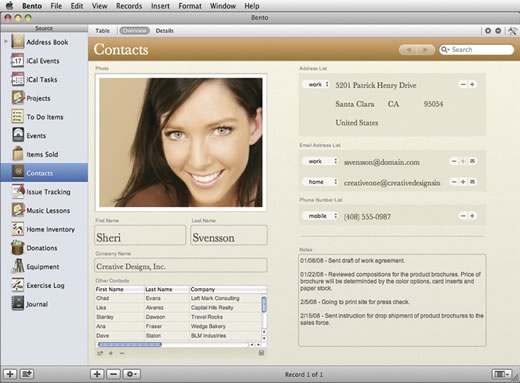Click the contact photo
520x383 pixels.
(x=181, y=142)
